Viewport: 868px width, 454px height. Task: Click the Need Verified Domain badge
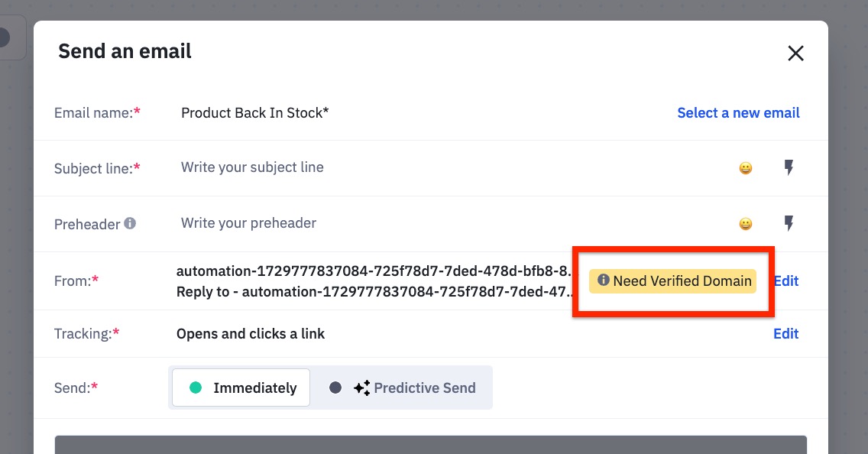click(x=672, y=281)
